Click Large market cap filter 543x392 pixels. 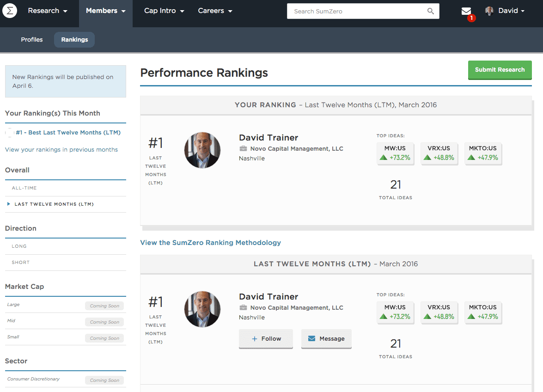[x=13, y=304]
